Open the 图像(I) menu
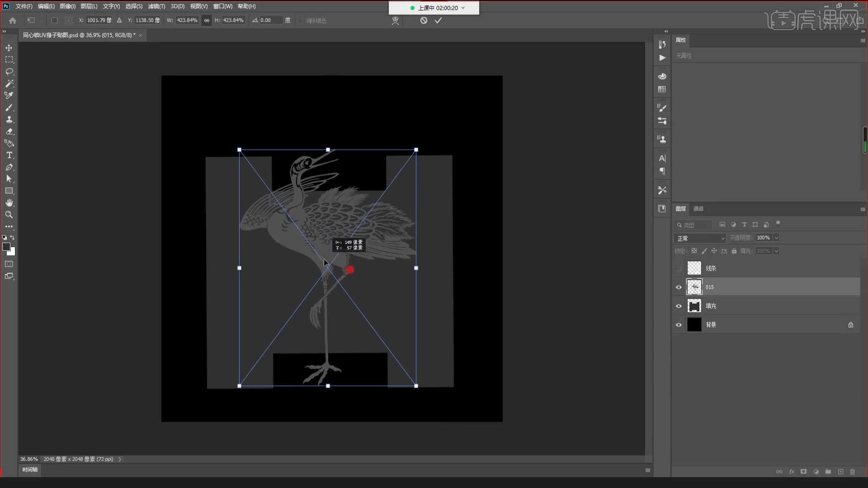Screen dimensions: 868x488 tap(68, 6)
